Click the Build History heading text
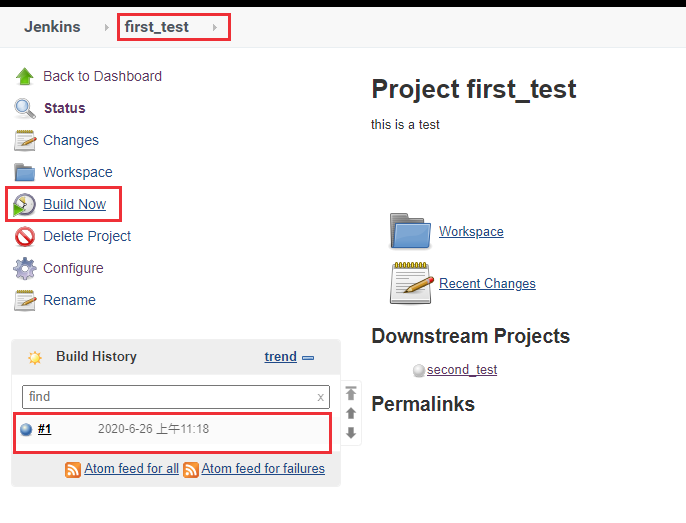 click(96, 357)
